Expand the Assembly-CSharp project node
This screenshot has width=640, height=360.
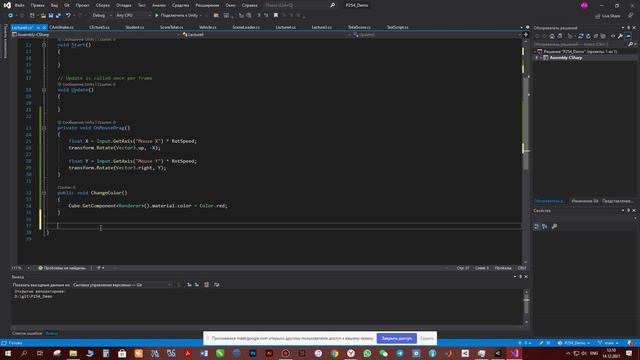537,58
